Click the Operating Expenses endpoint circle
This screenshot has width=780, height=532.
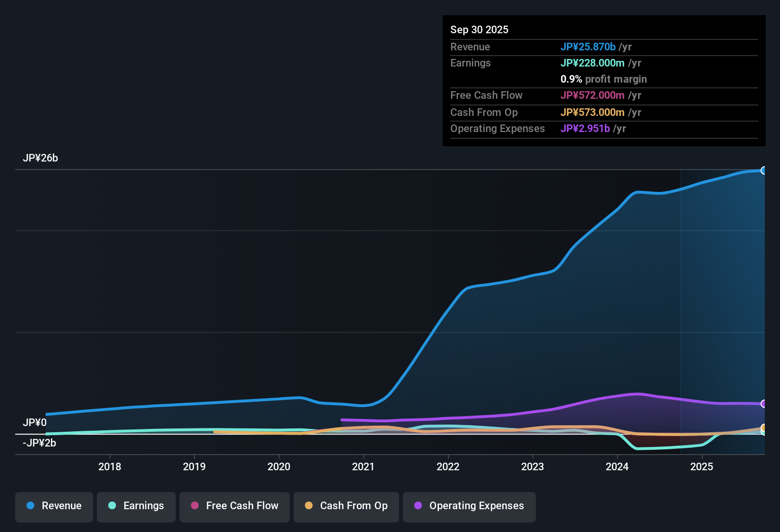[764, 404]
